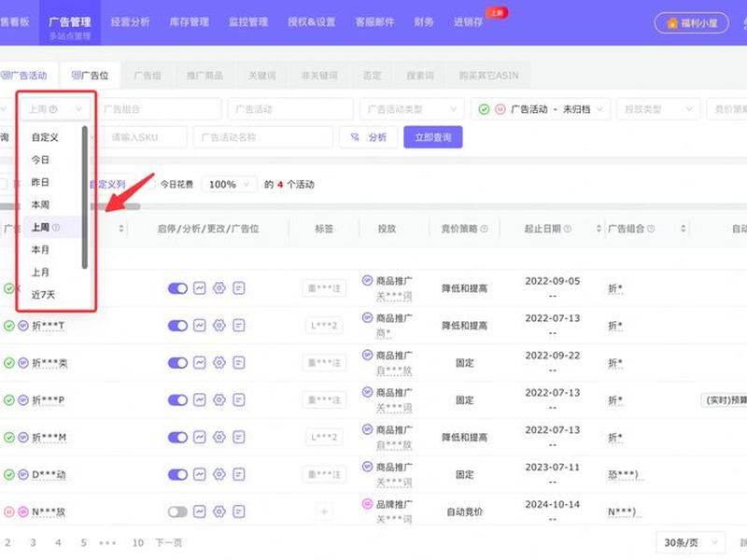Image resolution: width=747 pixels, height=560 pixels.
Task: Open the settings gear for 折***M row
Action: (x=219, y=437)
